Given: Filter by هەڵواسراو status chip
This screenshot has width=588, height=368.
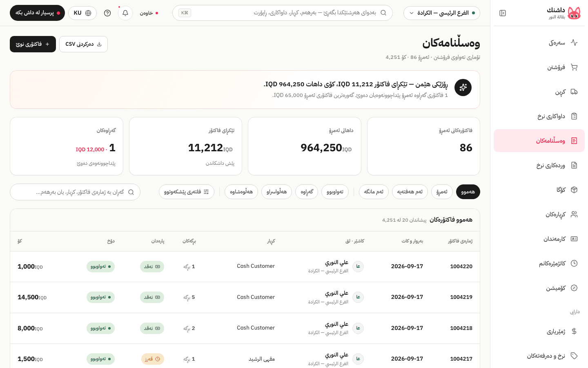Looking at the screenshot, I should [276, 192].
